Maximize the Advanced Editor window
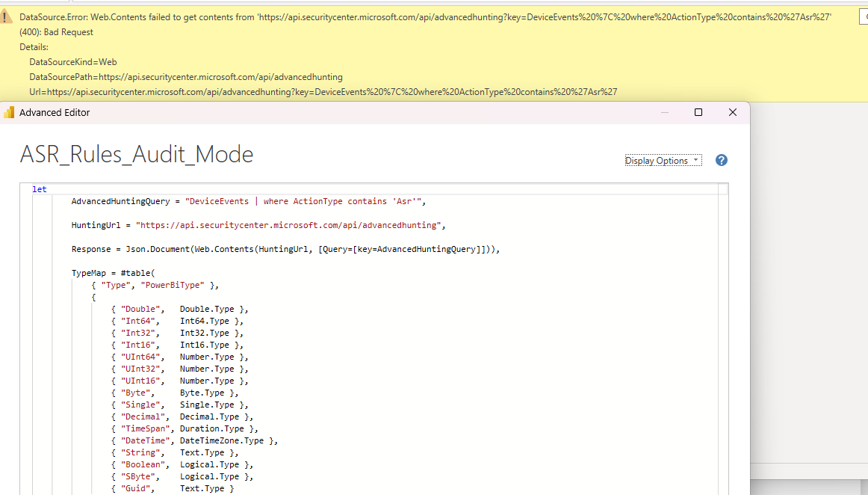Image resolution: width=868 pixels, height=495 pixels. click(698, 112)
